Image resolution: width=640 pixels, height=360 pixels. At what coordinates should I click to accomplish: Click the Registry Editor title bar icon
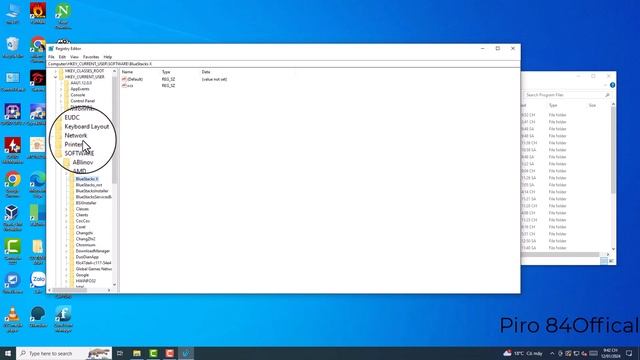coord(51,49)
